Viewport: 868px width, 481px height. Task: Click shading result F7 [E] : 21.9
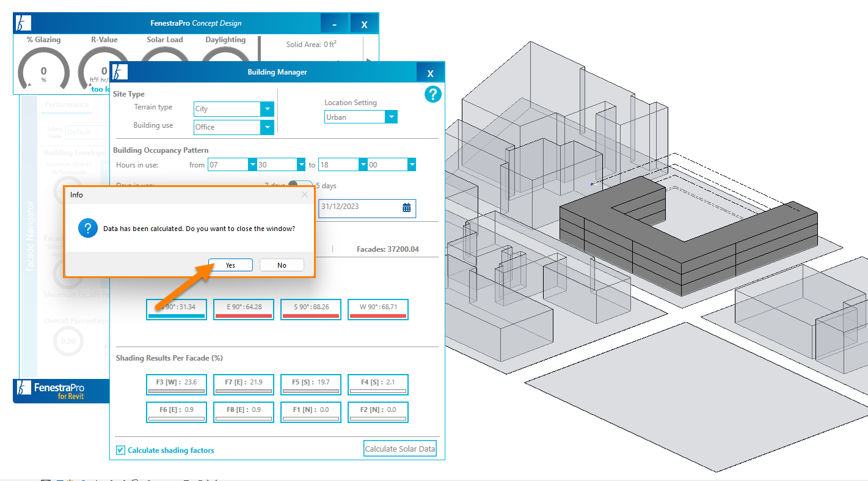point(244,384)
